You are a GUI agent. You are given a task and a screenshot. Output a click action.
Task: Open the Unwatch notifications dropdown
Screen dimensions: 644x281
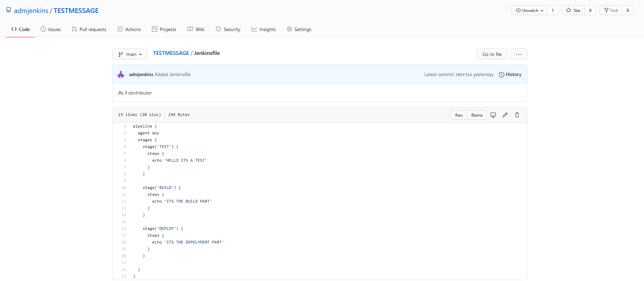(529, 11)
